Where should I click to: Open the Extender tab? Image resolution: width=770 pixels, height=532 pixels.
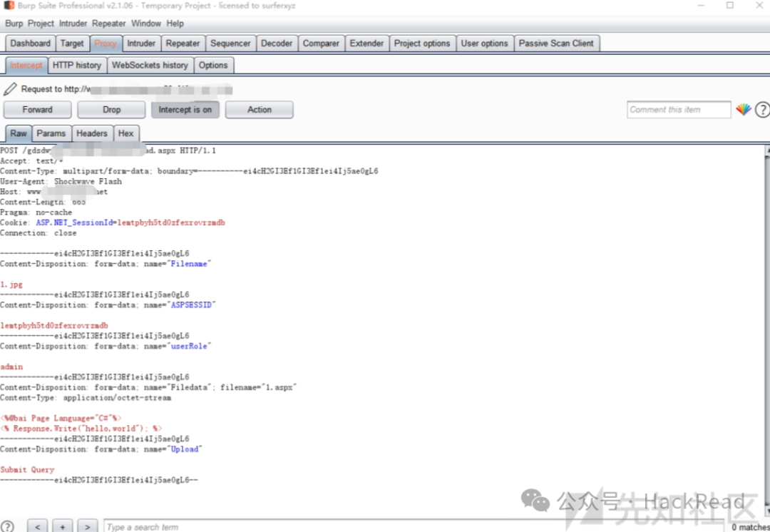[367, 44]
